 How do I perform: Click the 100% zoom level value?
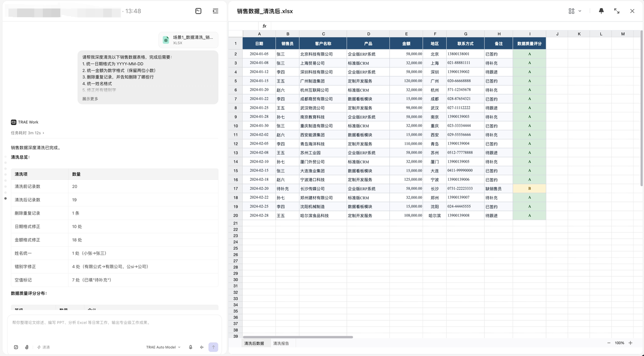click(x=619, y=343)
